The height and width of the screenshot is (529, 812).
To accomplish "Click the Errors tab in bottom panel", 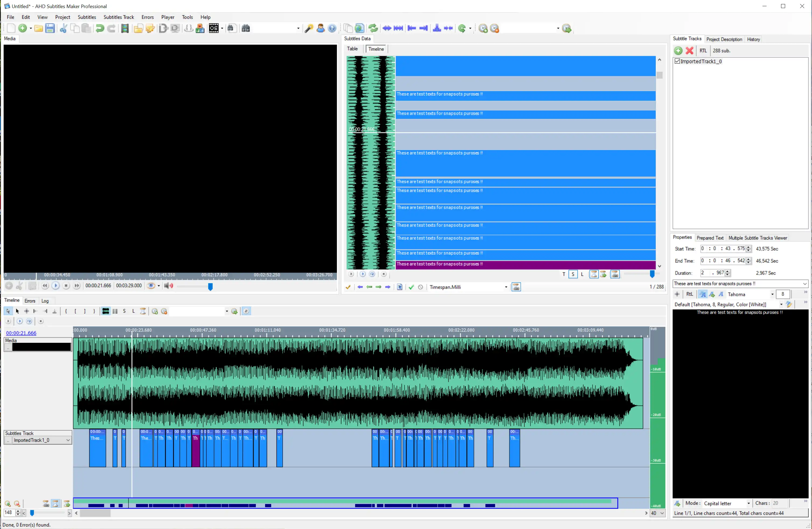I will point(30,301).
